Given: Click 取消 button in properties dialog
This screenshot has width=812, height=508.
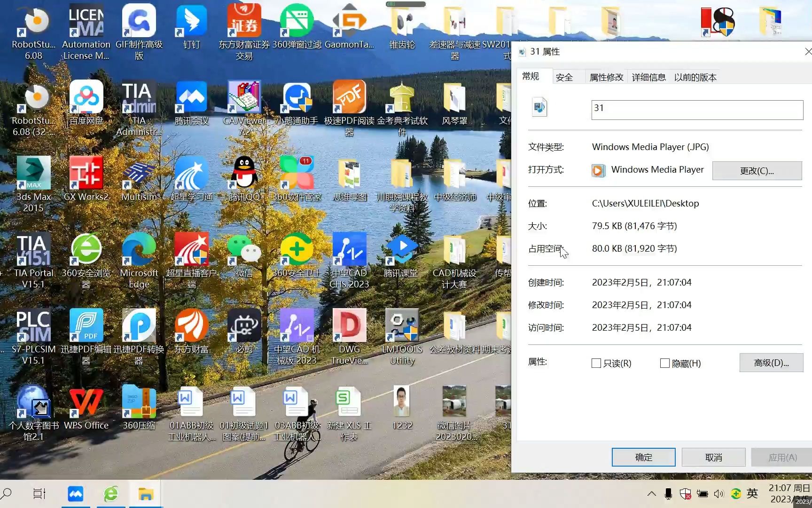Looking at the screenshot, I should click(x=713, y=457).
